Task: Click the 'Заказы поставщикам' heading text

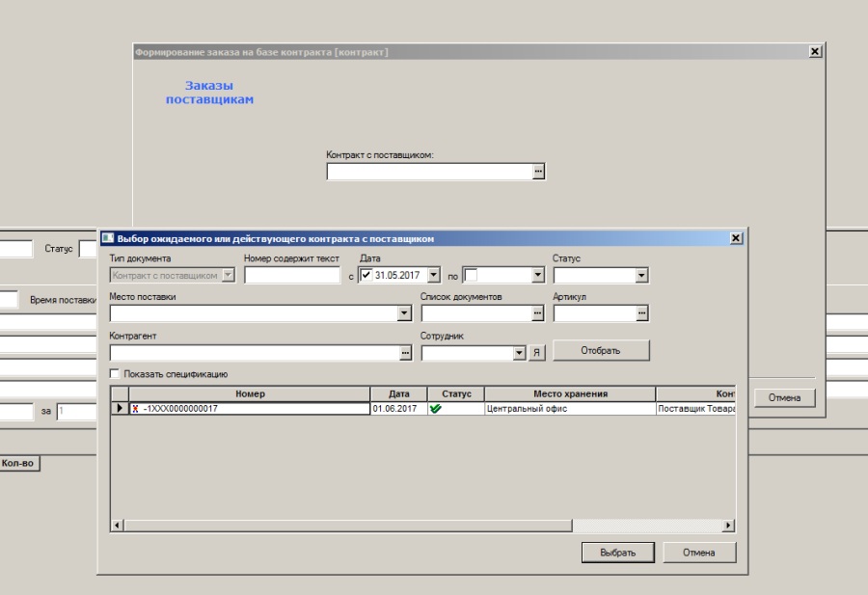Action: tap(210, 93)
